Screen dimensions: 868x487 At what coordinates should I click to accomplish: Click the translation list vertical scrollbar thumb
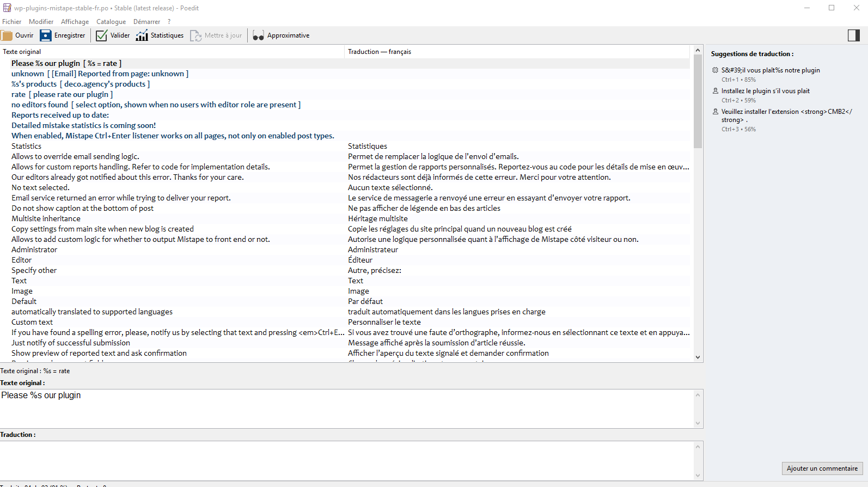698,102
